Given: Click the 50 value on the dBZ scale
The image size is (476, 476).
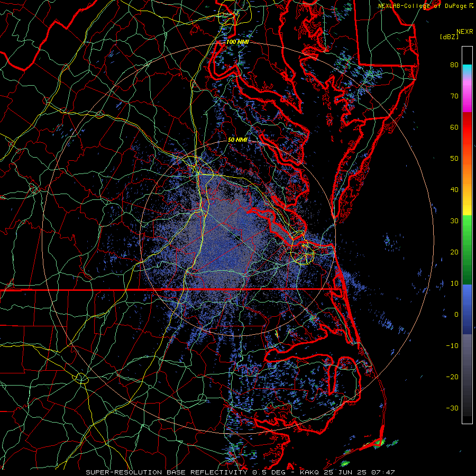Looking at the screenshot, I should tap(454, 159).
